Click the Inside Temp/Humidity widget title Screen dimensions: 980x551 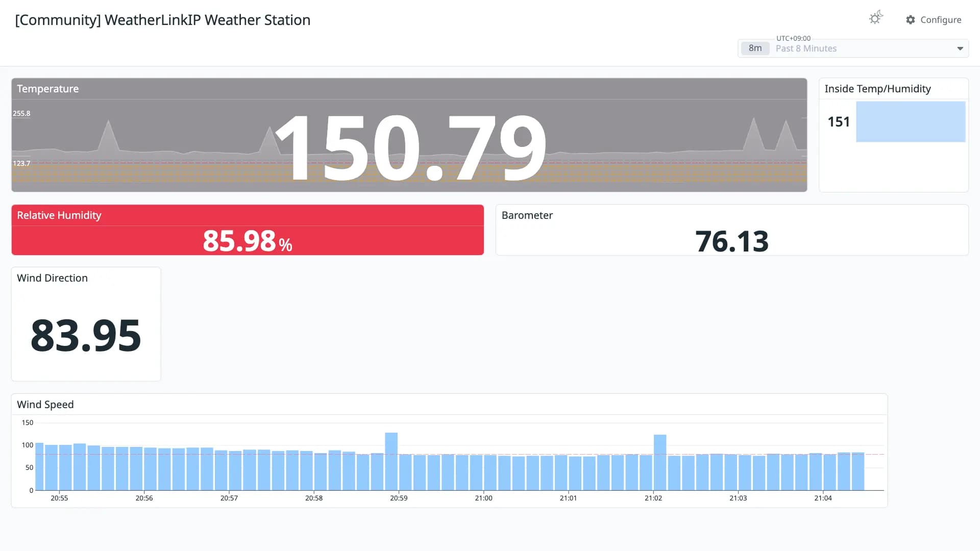[877, 89]
